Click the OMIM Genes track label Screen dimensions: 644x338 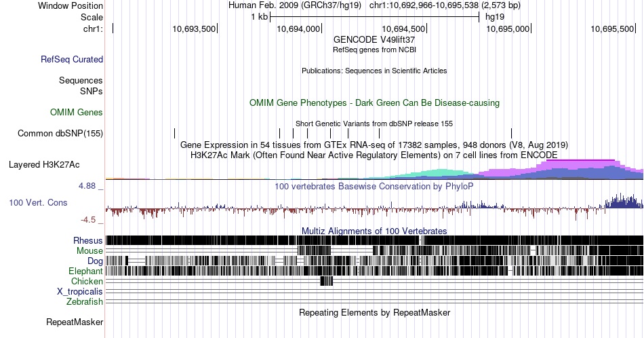tap(77, 112)
